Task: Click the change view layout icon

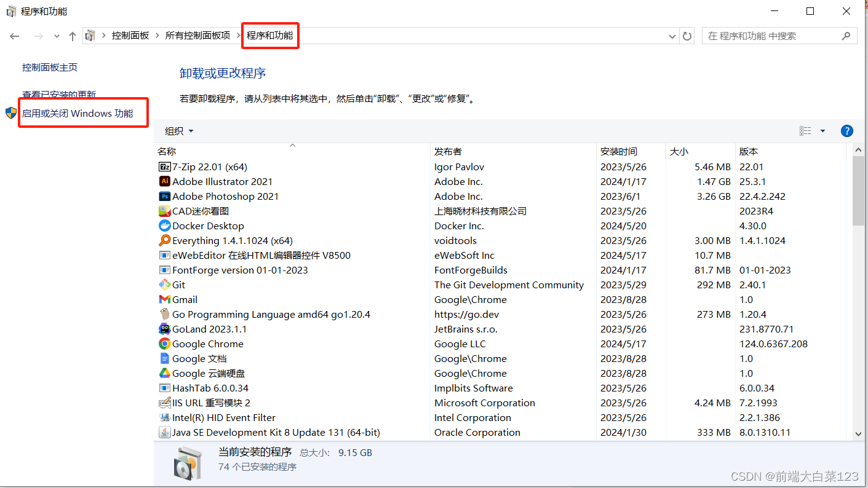Action: pos(805,131)
